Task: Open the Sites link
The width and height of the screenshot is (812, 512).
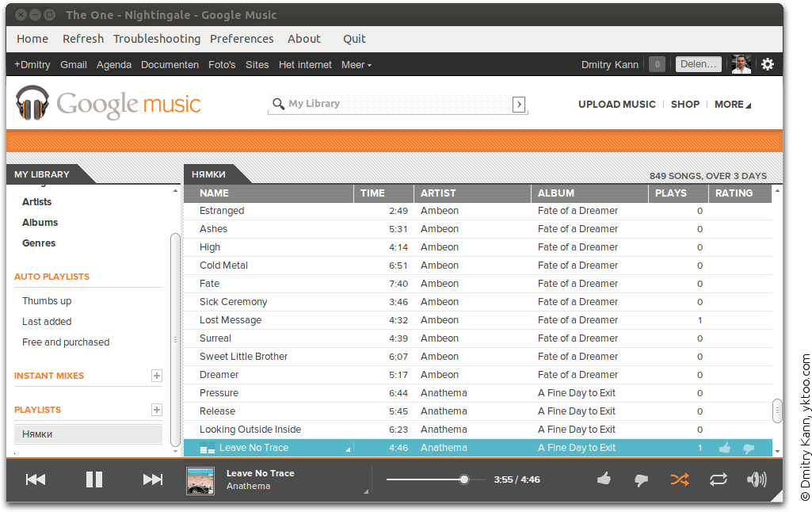Action: (x=257, y=65)
